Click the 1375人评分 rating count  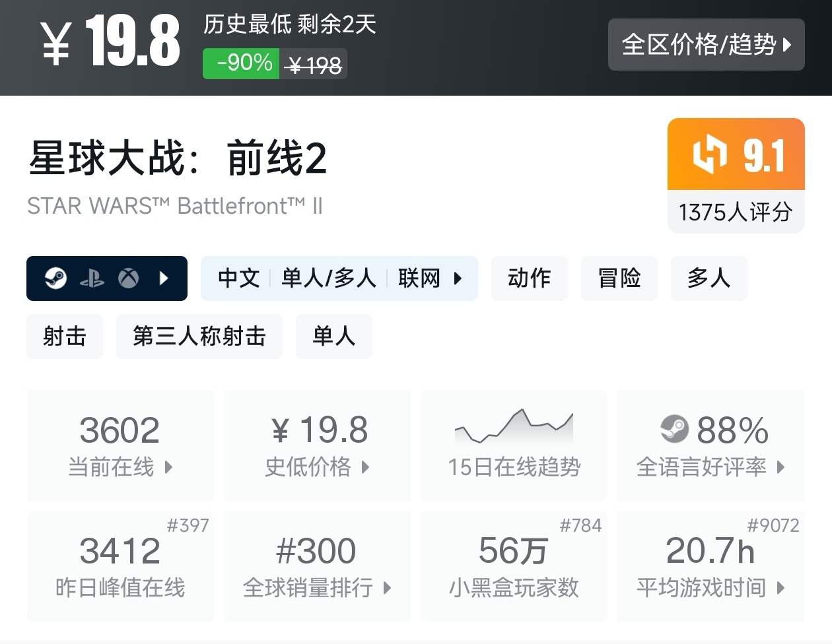736,212
